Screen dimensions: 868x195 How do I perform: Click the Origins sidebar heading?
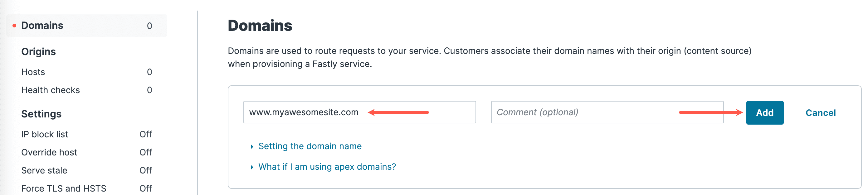point(38,52)
